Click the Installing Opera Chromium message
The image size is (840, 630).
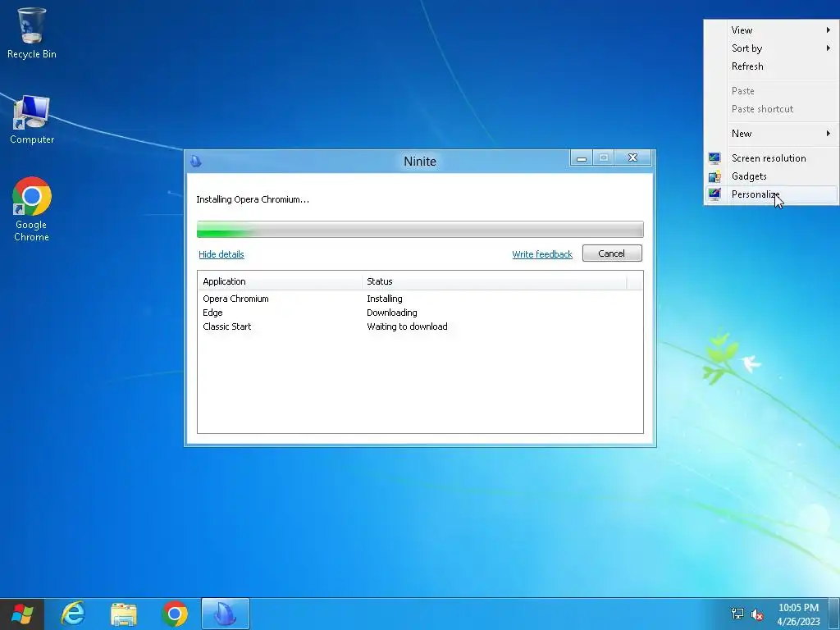253,199
